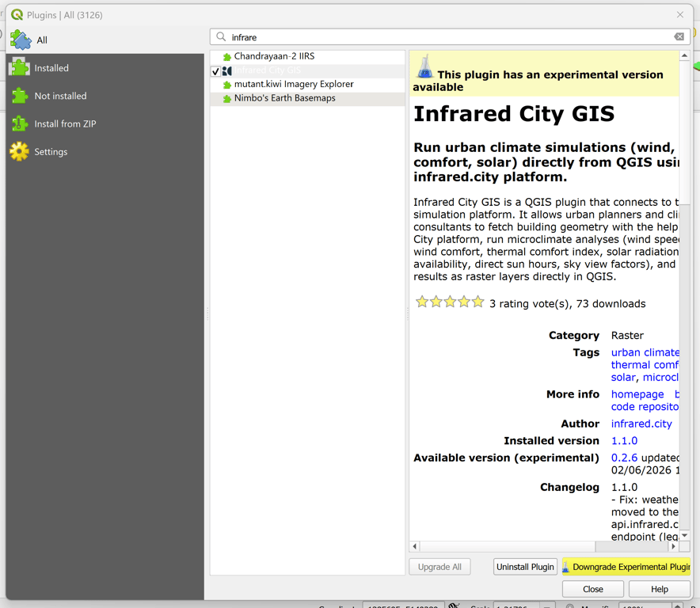The height and width of the screenshot is (608, 700).
Task: Click the solar tag link
Action: (623, 377)
